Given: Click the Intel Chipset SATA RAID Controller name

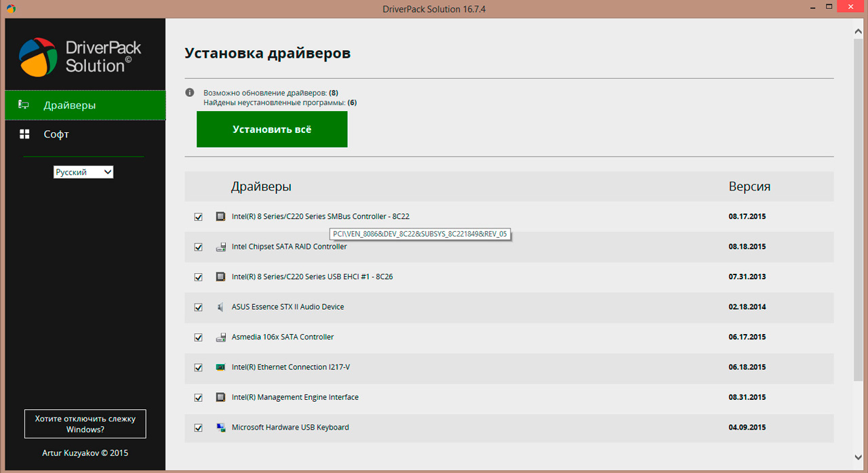Looking at the screenshot, I should pyautogui.click(x=289, y=247).
